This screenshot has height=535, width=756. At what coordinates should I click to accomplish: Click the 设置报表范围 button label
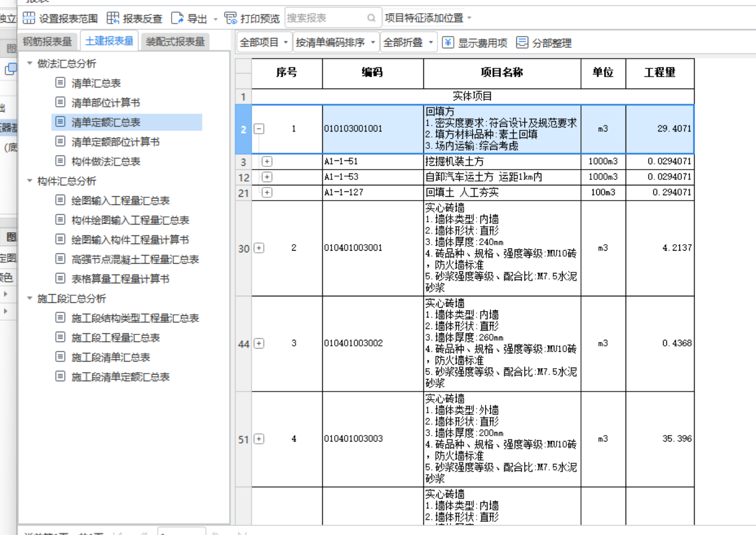68,19
